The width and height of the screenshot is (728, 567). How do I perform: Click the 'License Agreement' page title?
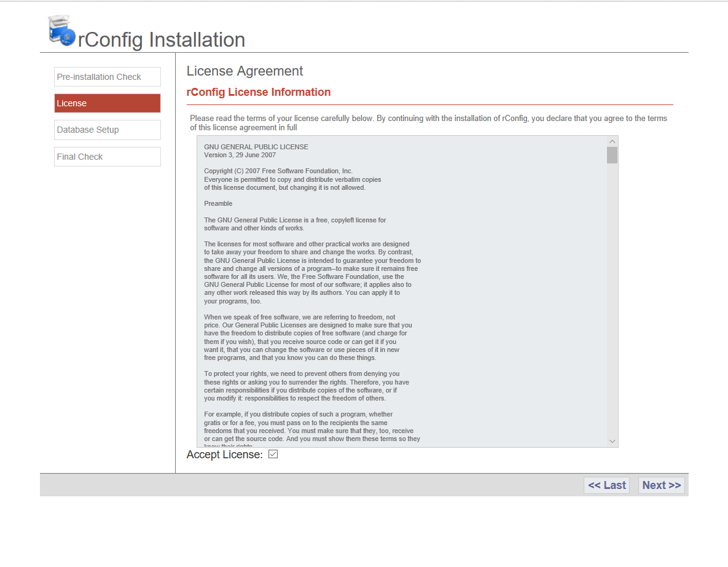[x=245, y=71]
